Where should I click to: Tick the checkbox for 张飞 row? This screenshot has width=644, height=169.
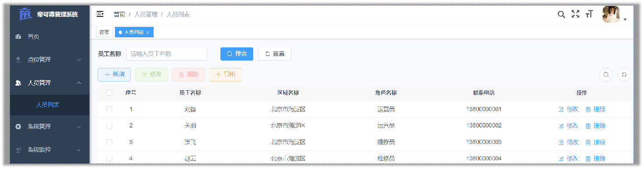(x=109, y=142)
